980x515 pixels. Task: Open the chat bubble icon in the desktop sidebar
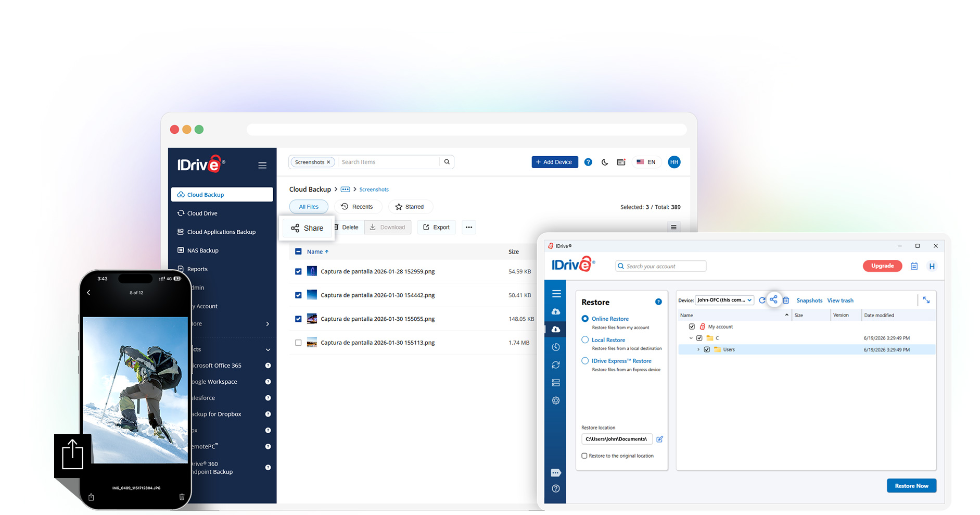(x=556, y=473)
